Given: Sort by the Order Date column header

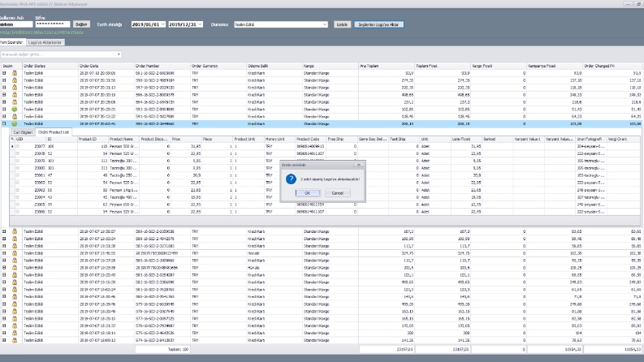Looking at the screenshot, I should [x=106, y=66].
